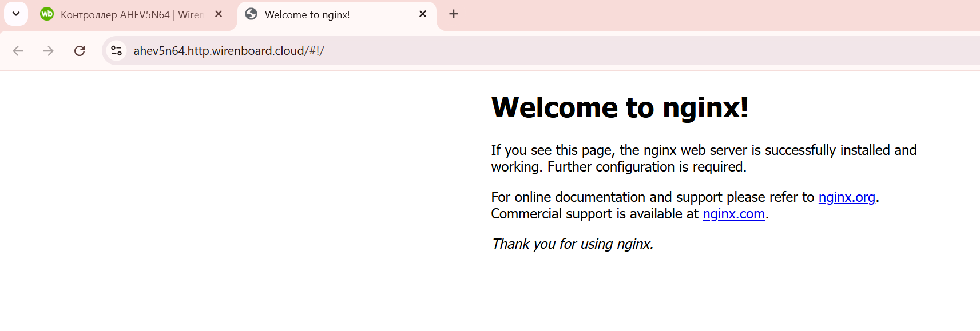The height and width of the screenshot is (331, 980).
Task: Select the Welcome to nginx! tab
Action: 337,15
